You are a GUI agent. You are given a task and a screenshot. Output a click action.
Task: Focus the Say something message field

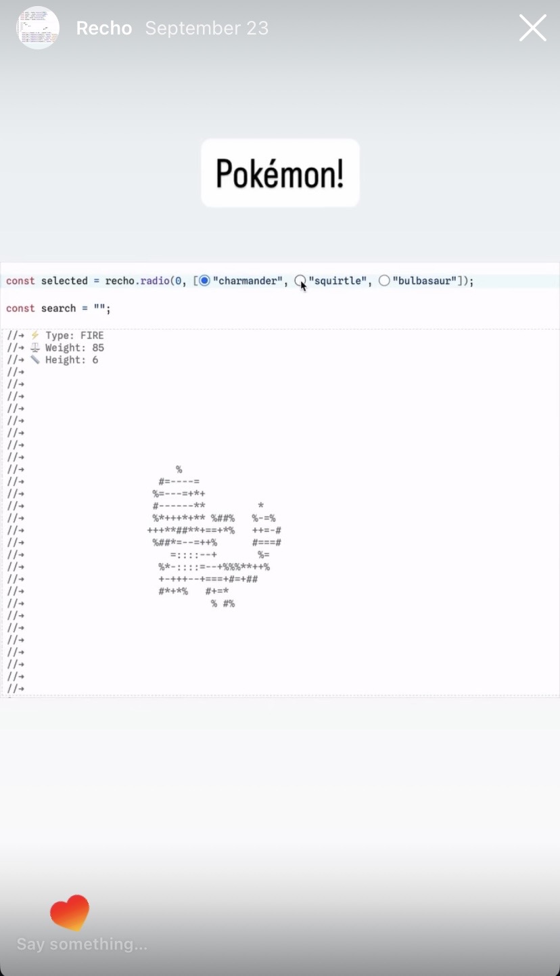coord(82,944)
